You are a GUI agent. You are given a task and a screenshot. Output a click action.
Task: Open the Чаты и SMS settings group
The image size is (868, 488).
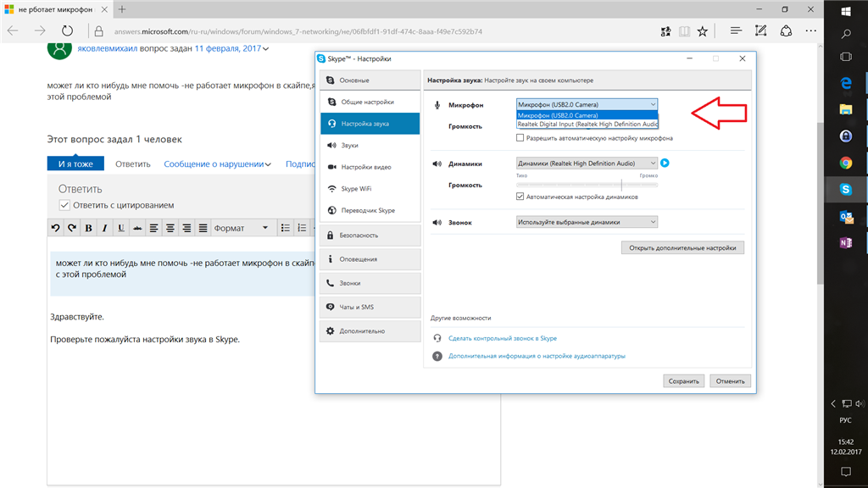370,307
